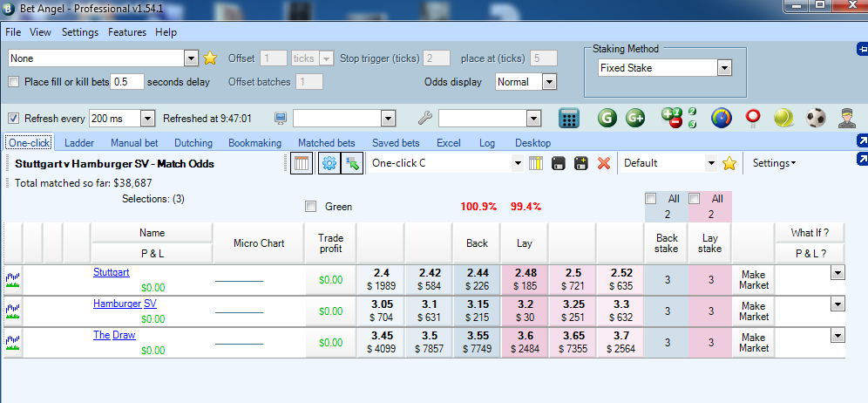The width and height of the screenshot is (868, 403).
Task: Open the File menu
Action: 13,32
